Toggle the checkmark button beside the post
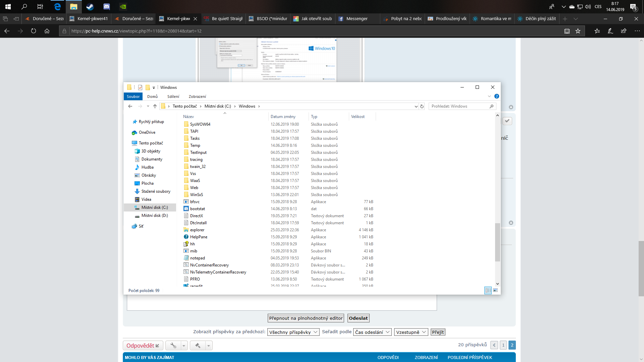Screen dimensions: 644x362 [x=507, y=121]
